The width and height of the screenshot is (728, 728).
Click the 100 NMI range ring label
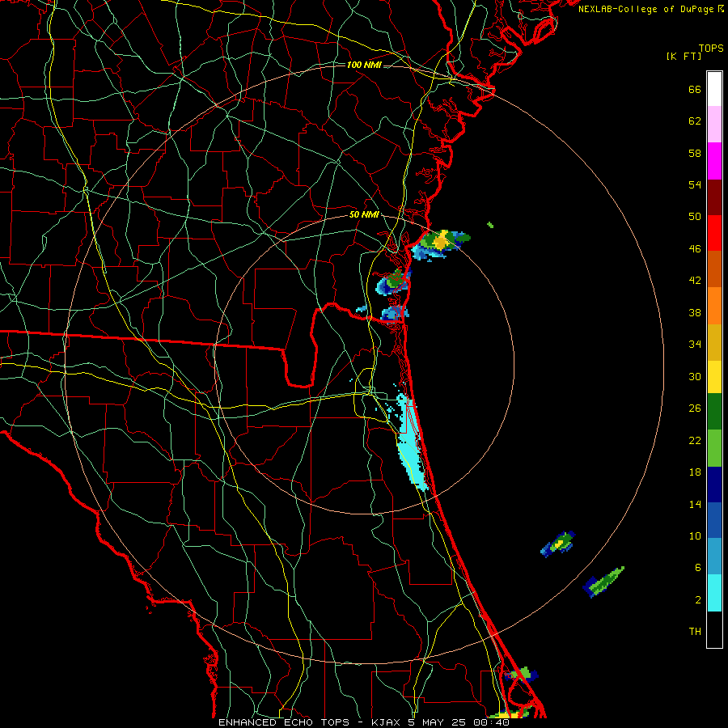(x=364, y=65)
